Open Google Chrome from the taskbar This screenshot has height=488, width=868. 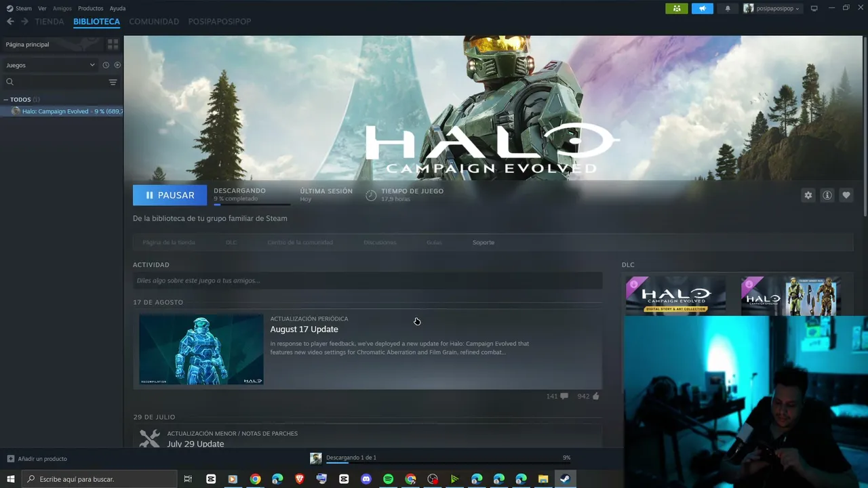click(255, 479)
